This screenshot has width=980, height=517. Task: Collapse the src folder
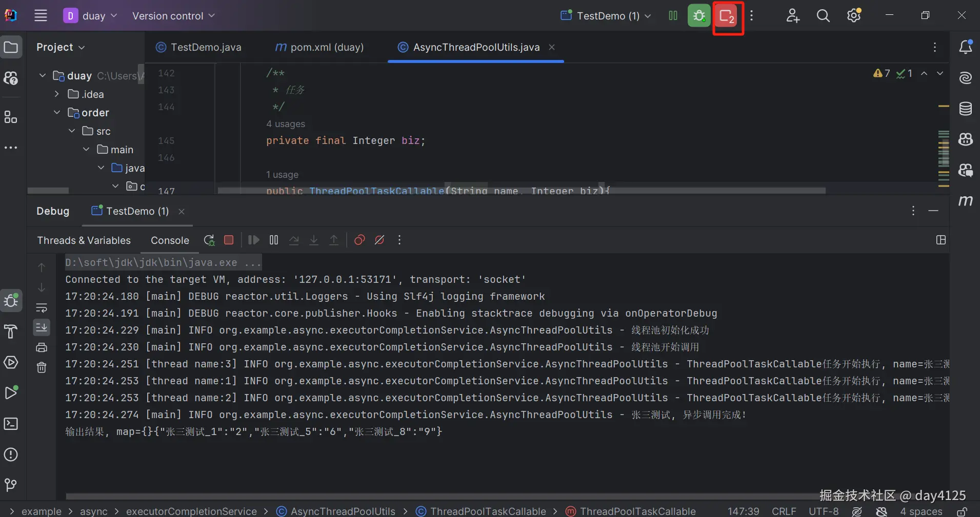pyautogui.click(x=72, y=131)
